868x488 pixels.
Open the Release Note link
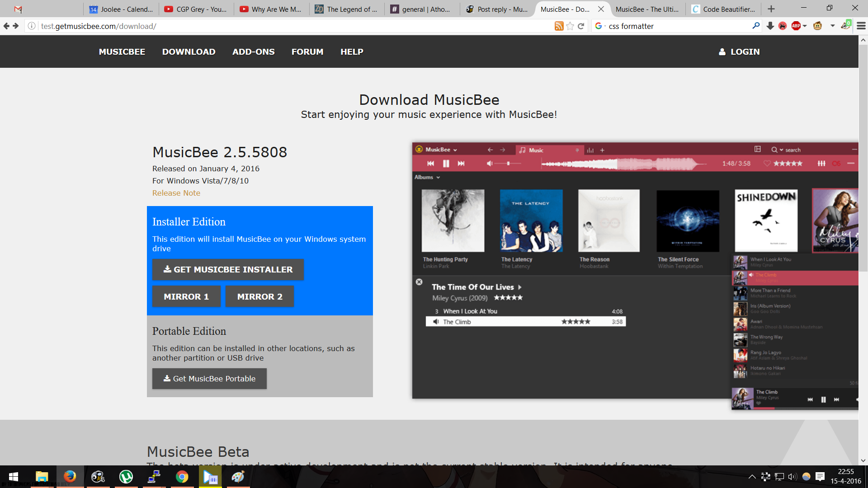(x=176, y=193)
